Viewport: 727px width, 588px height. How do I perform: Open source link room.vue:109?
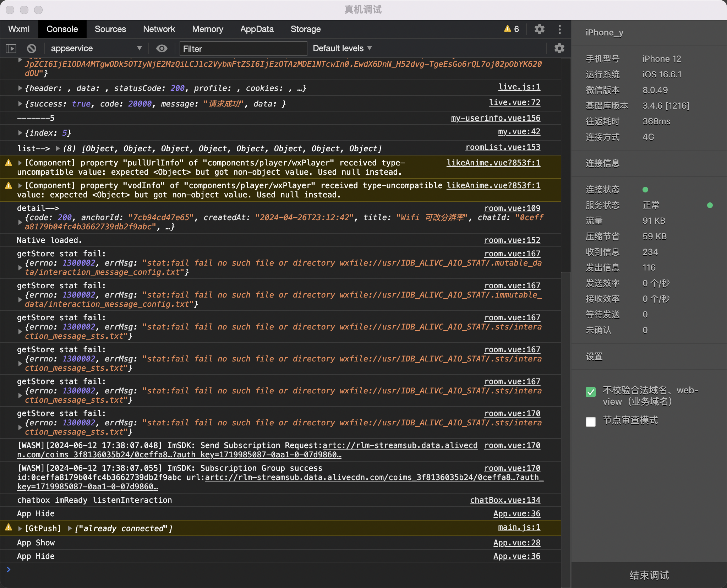coord(512,208)
